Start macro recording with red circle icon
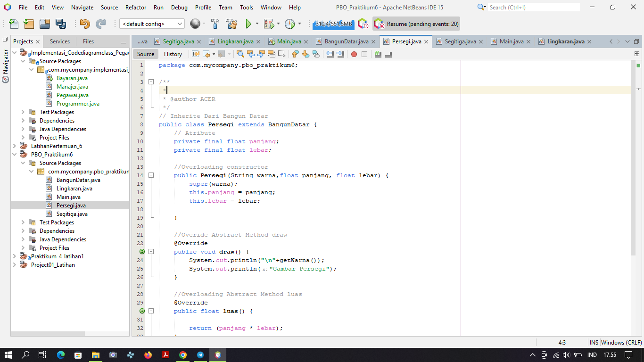This screenshot has height=362, width=644. (x=354, y=54)
